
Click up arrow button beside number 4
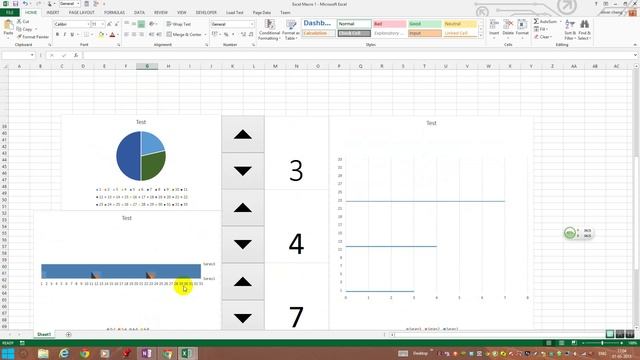(x=243, y=208)
